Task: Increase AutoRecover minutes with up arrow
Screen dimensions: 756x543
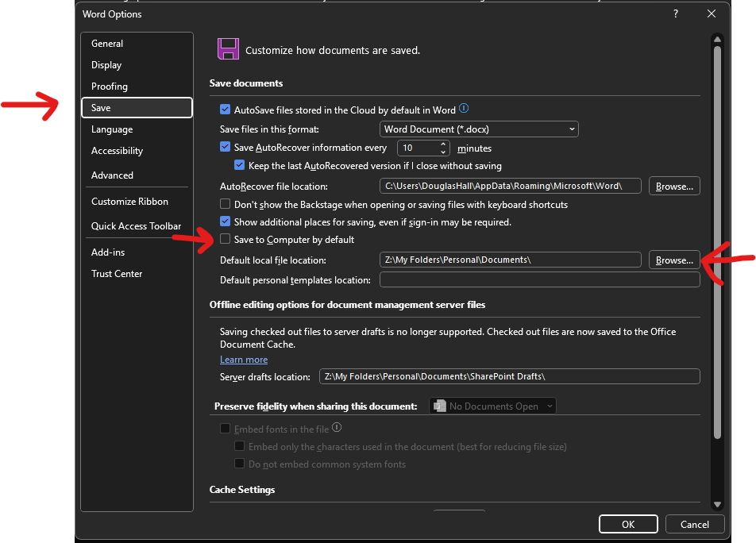Action: click(443, 144)
